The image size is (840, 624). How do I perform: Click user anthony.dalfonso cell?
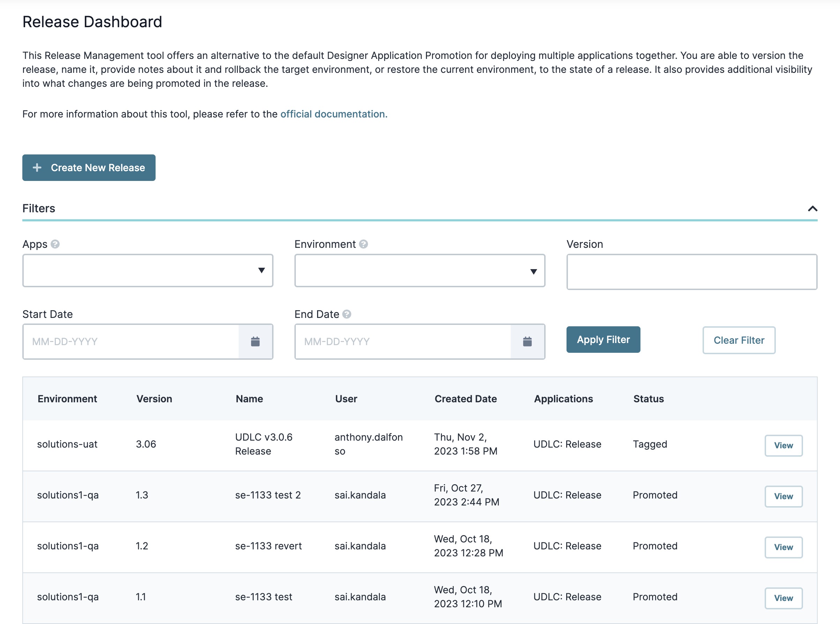click(x=369, y=444)
